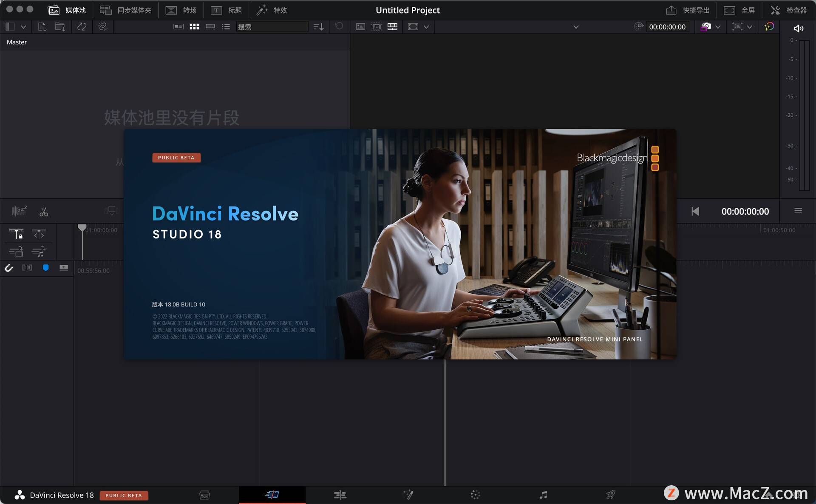This screenshot has width=816, height=504.
Task: Click the blue marker icon
Action: 45,267
